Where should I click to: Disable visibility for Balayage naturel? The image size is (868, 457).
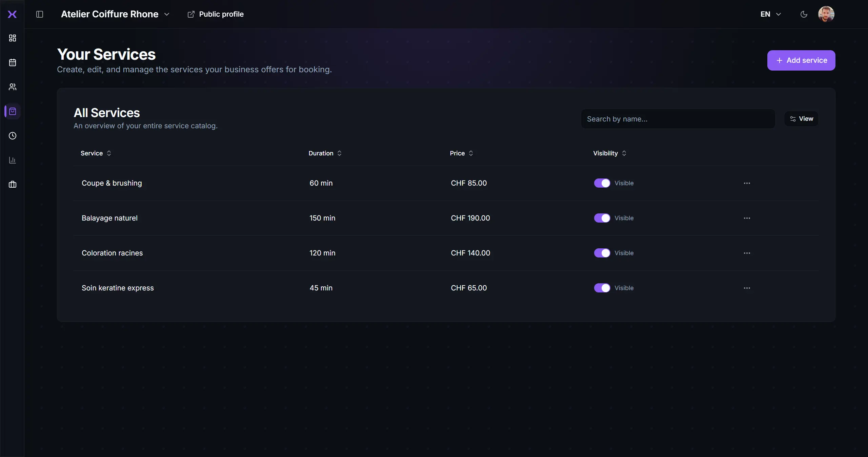602,218
